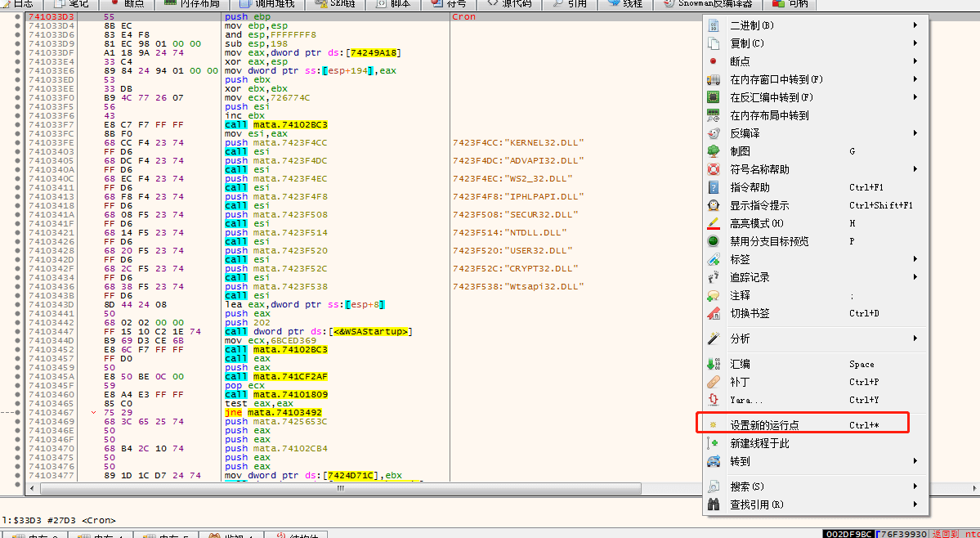Switch to the 调用堆栈 call stack tab

267,4
